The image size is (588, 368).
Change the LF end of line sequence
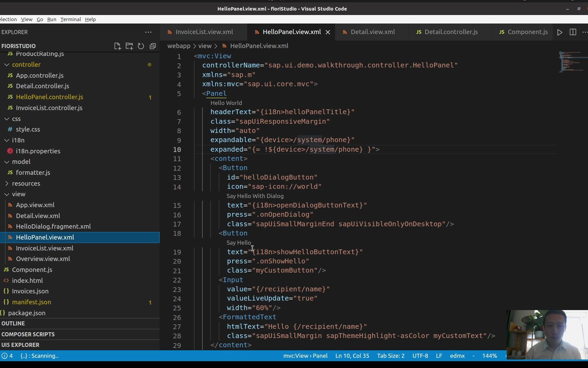[x=439, y=356]
